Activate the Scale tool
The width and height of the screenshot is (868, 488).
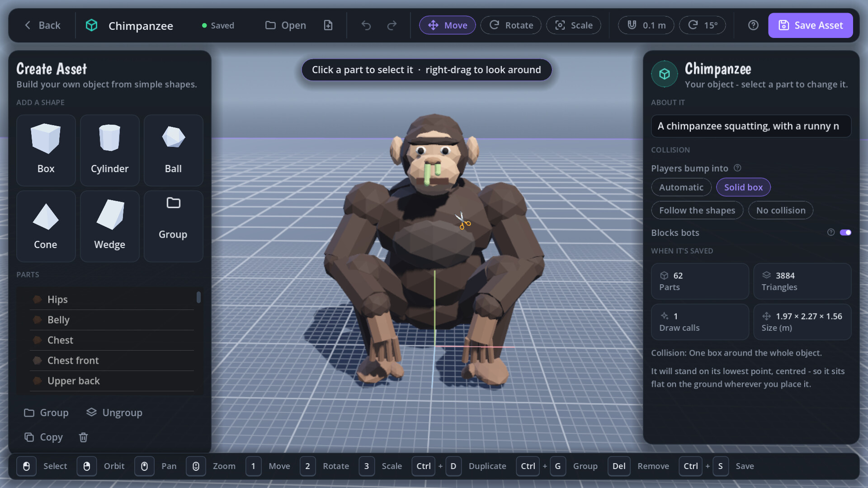(x=574, y=25)
